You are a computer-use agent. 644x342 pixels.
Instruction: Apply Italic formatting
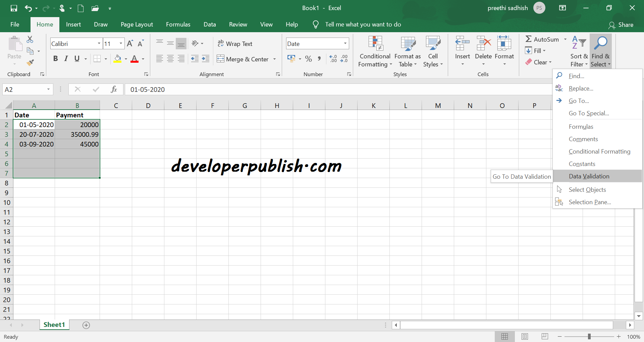pos(66,58)
